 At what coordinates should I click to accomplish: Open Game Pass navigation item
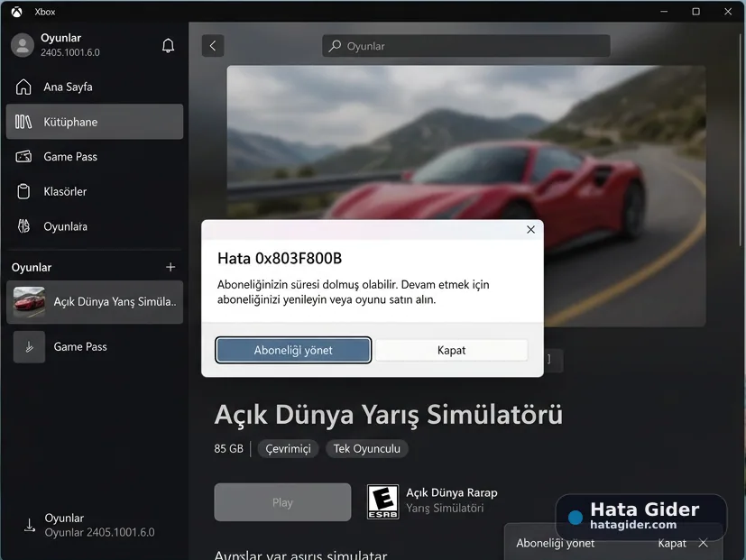(95, 157)
